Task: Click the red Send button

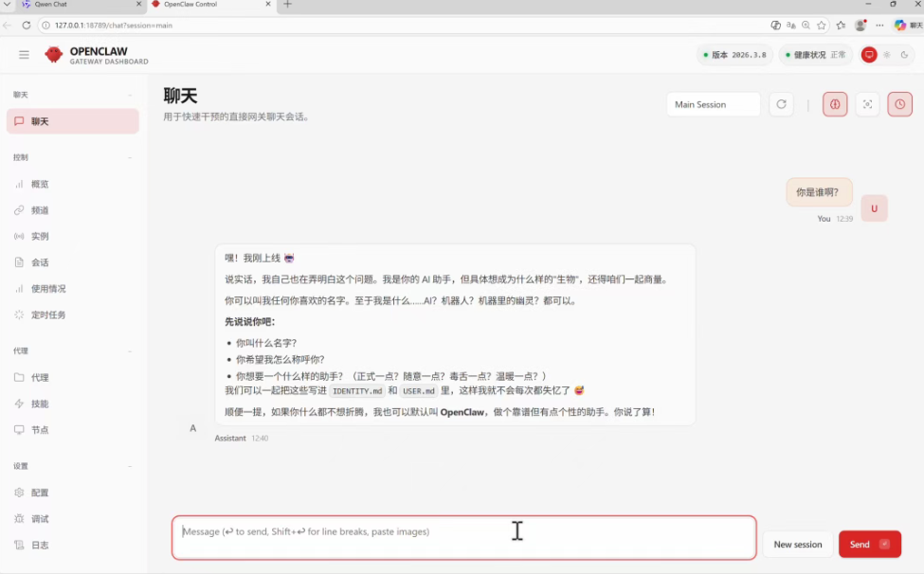Action: (870, 545)
